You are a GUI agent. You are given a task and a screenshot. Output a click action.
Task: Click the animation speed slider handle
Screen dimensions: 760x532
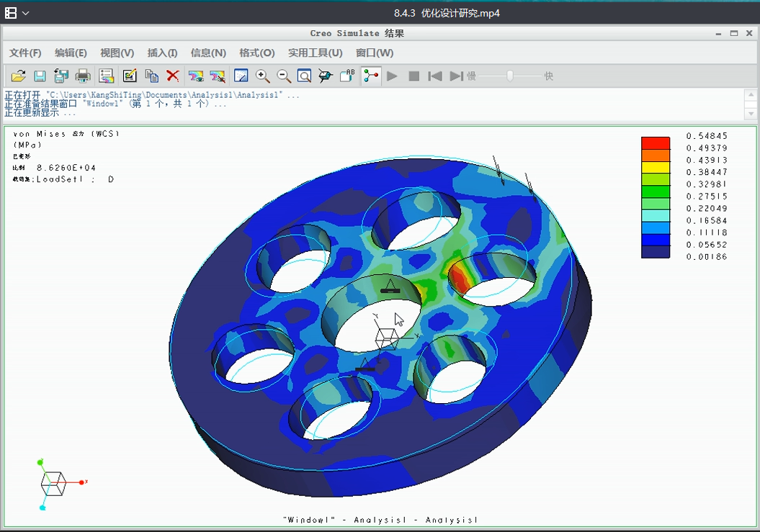coord(510,76)
